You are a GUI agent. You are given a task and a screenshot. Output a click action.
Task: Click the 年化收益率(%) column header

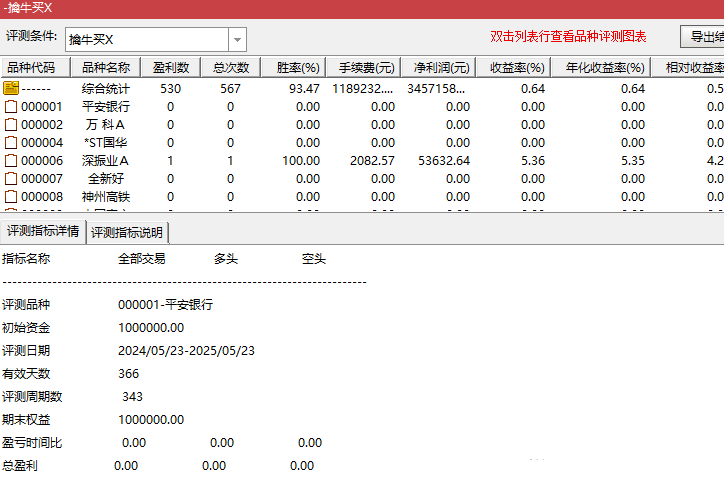click(x=605, y=68)
